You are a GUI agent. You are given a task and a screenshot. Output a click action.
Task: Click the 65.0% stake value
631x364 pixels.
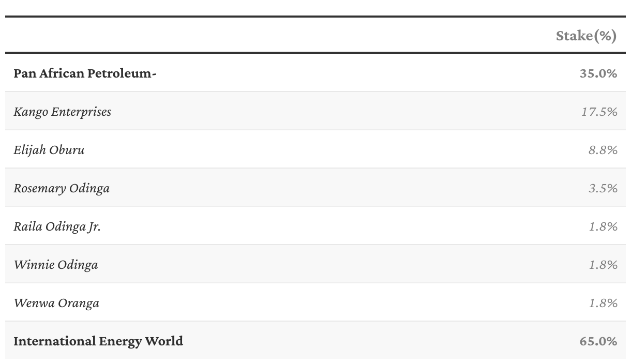598,341
